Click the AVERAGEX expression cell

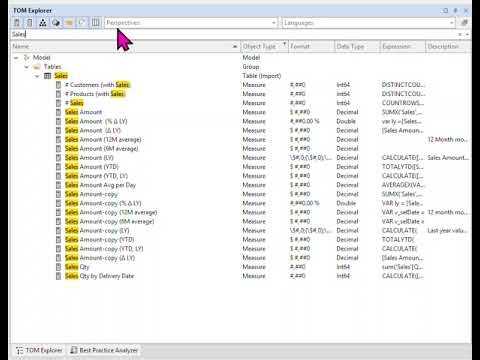(403, 185)
